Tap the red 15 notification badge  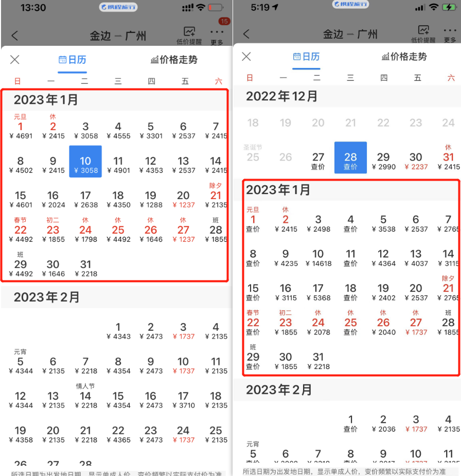pyautogui.click(x=224, y=21)
